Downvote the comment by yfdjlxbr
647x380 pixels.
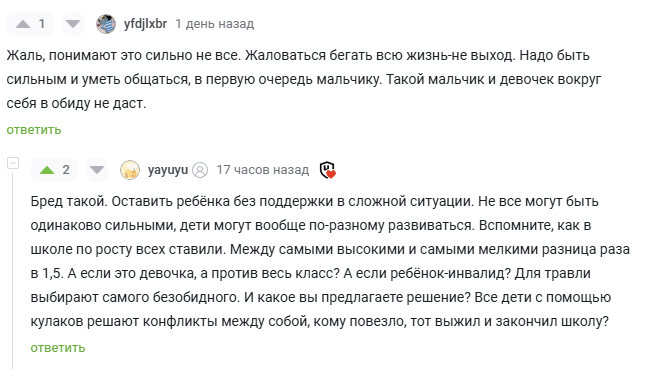73,24
